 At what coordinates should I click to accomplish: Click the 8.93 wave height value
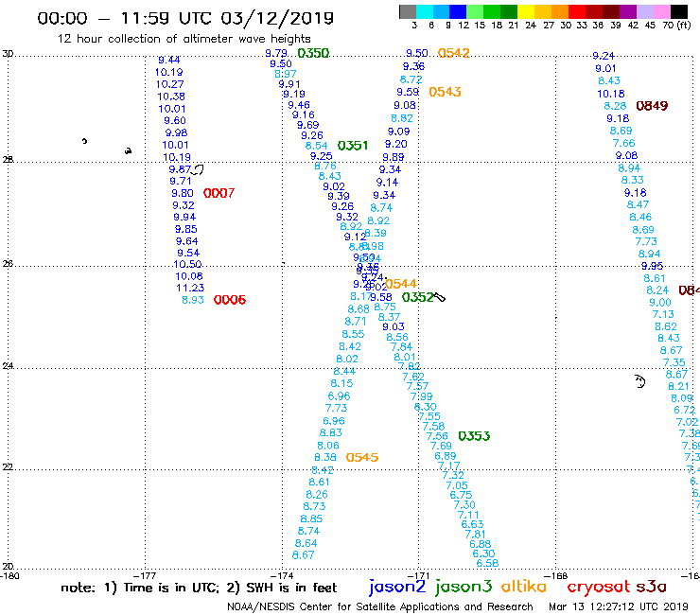[193, 300]
